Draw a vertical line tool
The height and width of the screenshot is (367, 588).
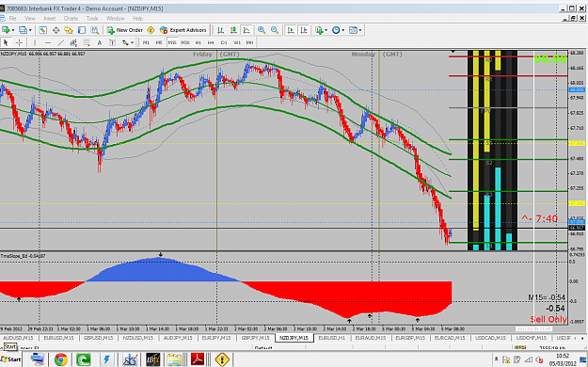coord(35,42)
